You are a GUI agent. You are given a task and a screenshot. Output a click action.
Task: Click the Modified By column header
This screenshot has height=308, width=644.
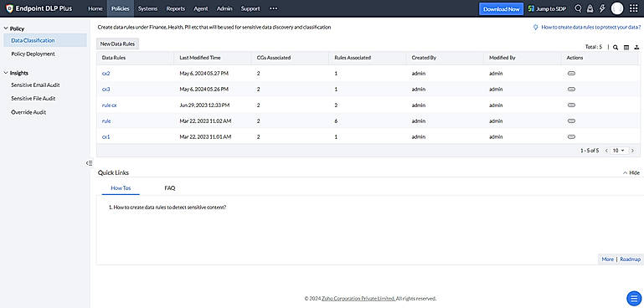click(502, 58)
